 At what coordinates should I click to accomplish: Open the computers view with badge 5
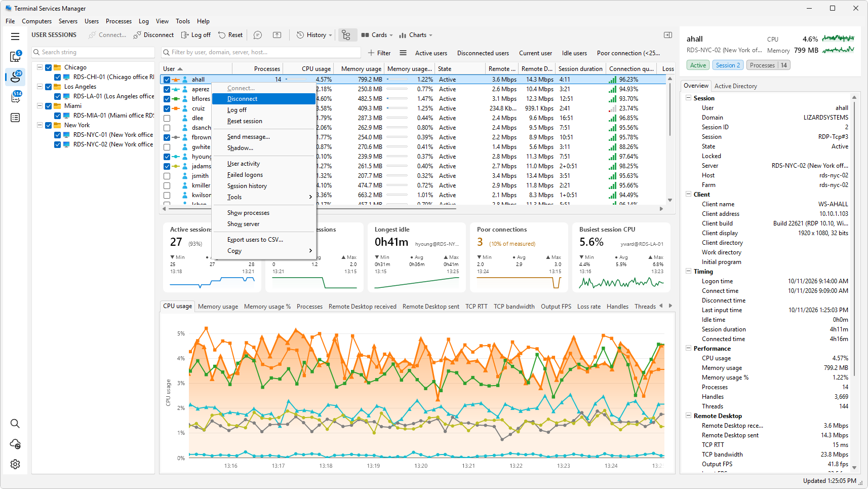(x=15, y=56)
